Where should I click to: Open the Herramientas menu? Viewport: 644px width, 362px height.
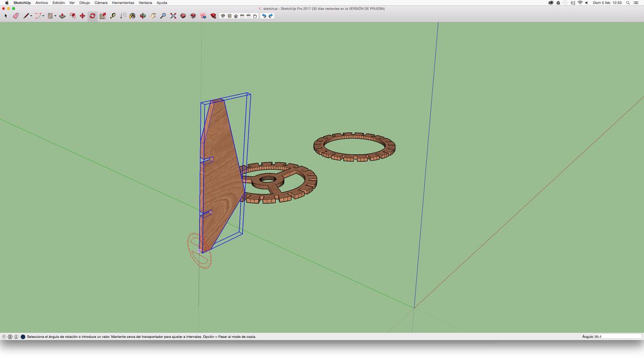tap(123, 3)
